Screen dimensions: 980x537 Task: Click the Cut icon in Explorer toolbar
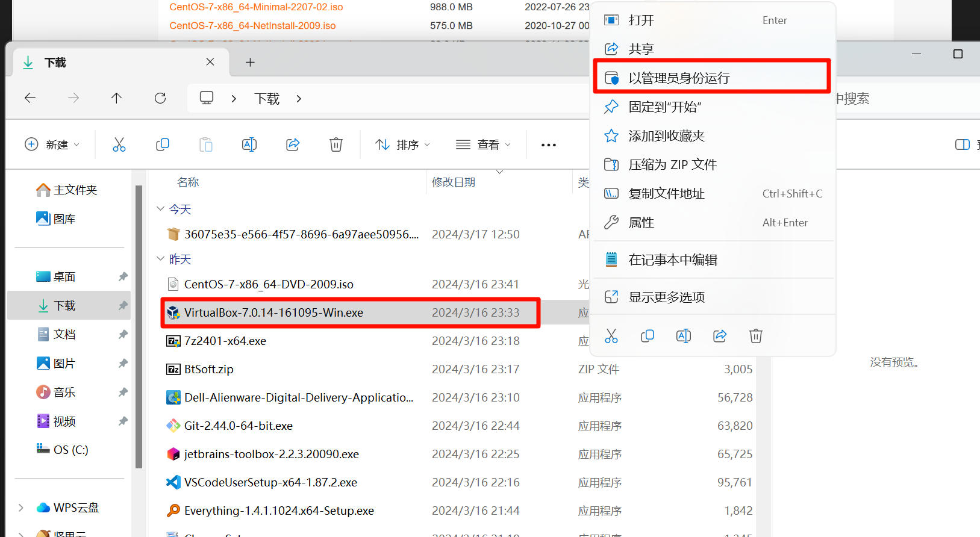click(x=119, y=144)
